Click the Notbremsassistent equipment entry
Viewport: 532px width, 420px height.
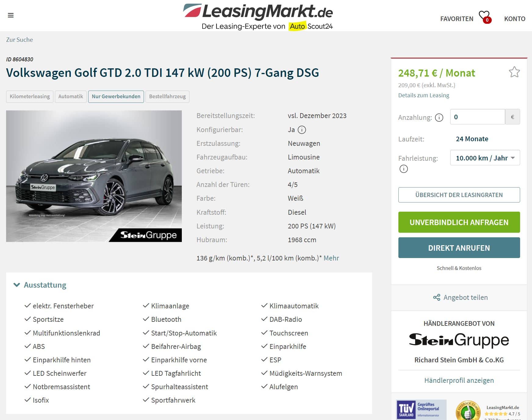point(61,387)
